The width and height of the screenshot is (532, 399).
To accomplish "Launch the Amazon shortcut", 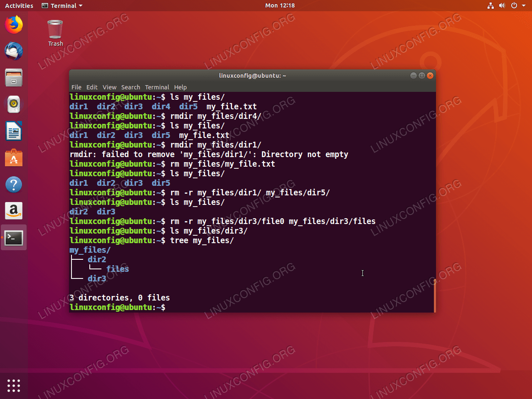I will 14,211.
